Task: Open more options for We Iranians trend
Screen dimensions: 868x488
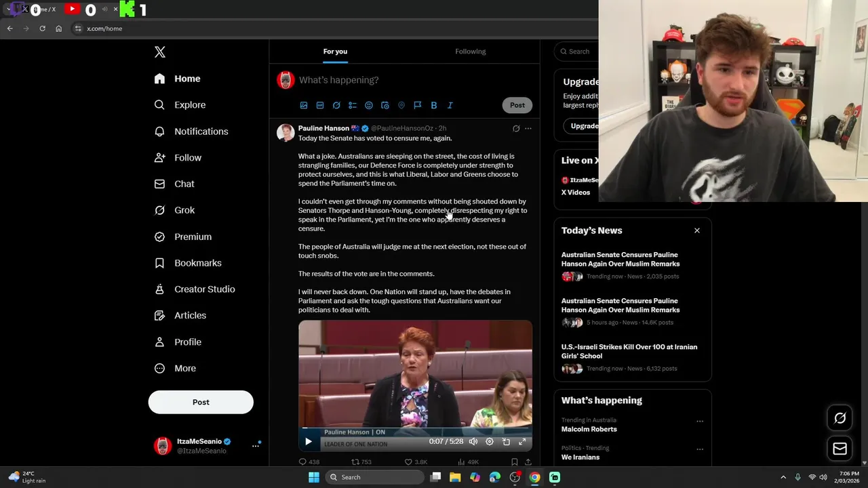Action: [700, 449]
